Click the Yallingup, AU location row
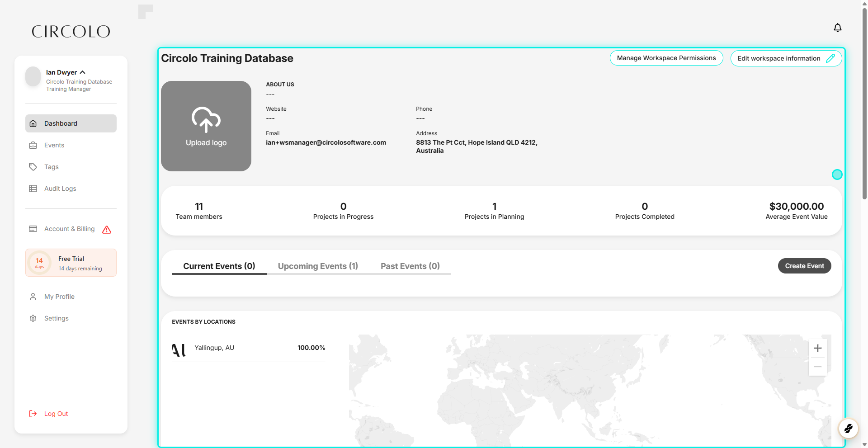 249,348
